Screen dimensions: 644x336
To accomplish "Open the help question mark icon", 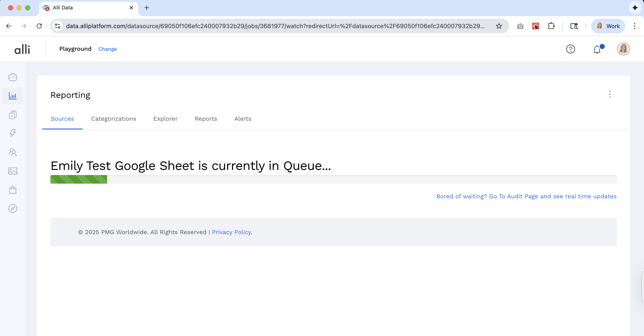I will 570,49.
